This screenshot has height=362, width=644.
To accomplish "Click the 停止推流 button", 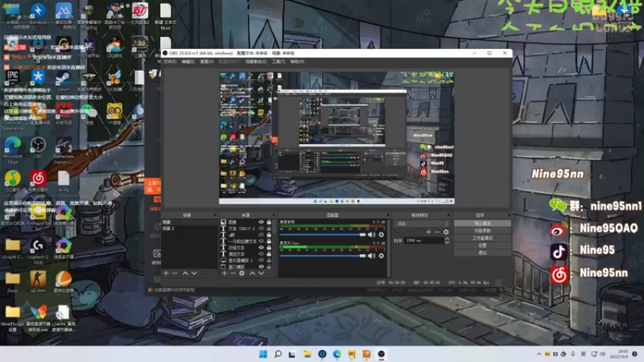I will tap(482, 224).
